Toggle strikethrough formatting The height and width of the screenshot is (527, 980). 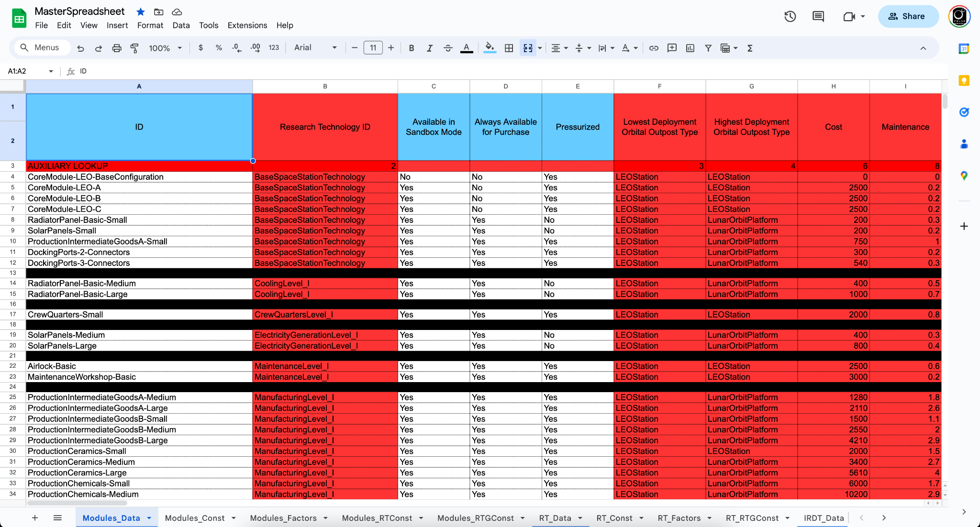[448, 48]
